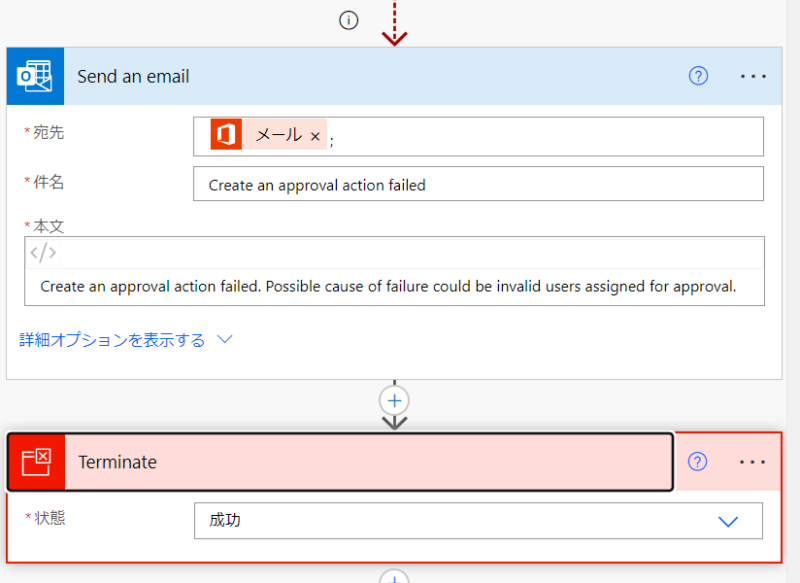Add a new step below Terminate
The image size is (800, 583).
pyautogui.click(x=395, y=578)
